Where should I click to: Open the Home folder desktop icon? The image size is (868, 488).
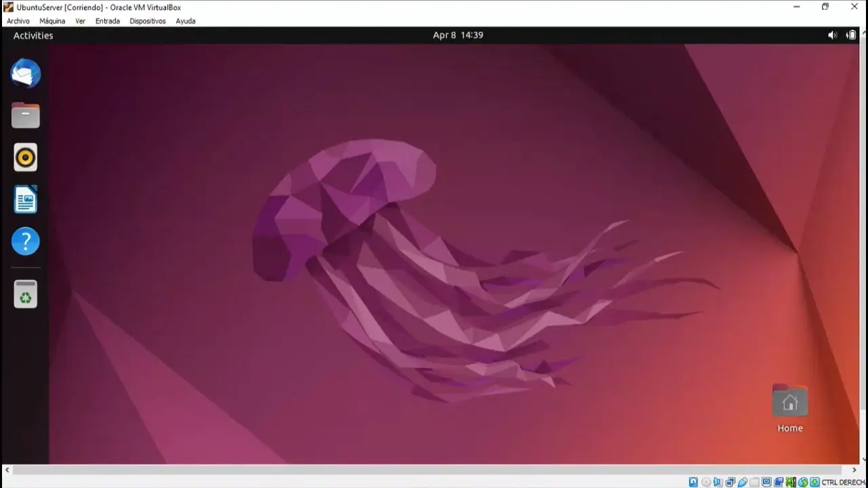(x=790, y=401)
